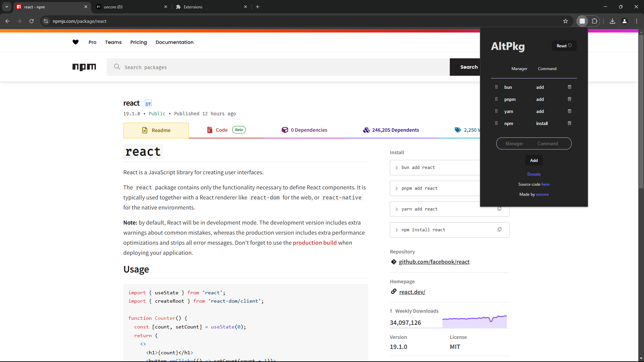Delete the npm row in AltPkg
Viewport: 644px width, 362px height.
pos(569,123)
